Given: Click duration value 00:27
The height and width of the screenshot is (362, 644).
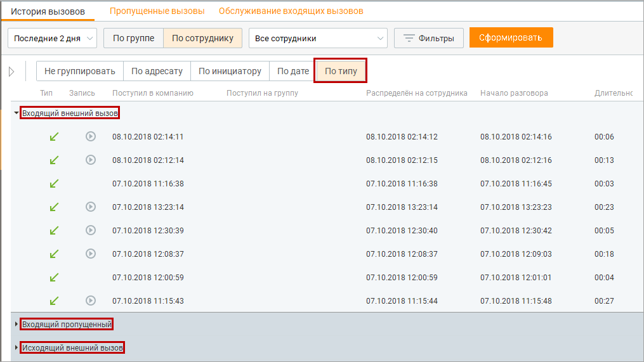Looking at the screenshot, I should [x=604, y=301].
